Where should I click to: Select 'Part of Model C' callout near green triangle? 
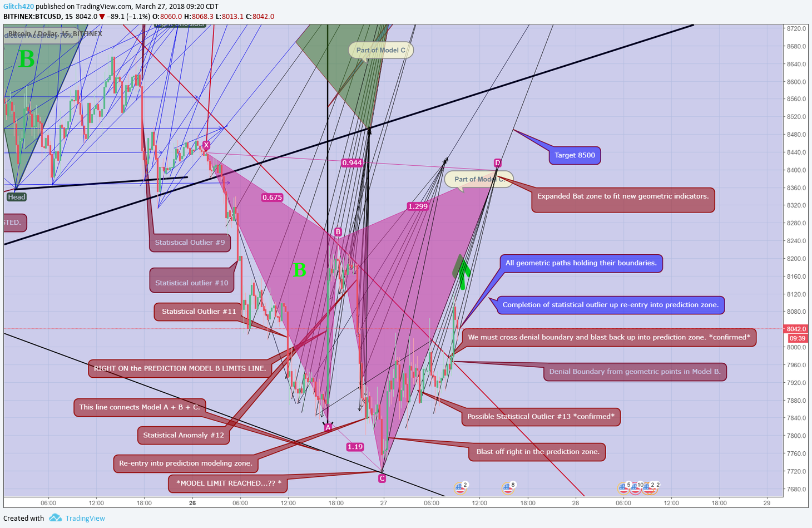(381, 50)
